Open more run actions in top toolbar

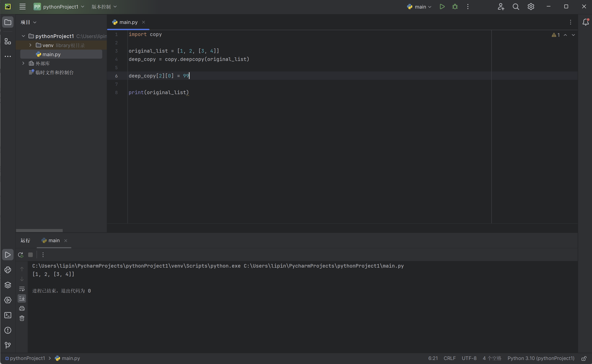tap(468, 7)
